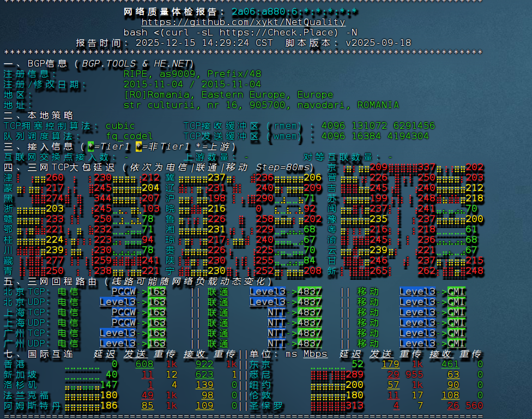Screen dimensions: 532x419
Task: Click 163 in the 上海 UDP 电信 route
Action: 156,323
